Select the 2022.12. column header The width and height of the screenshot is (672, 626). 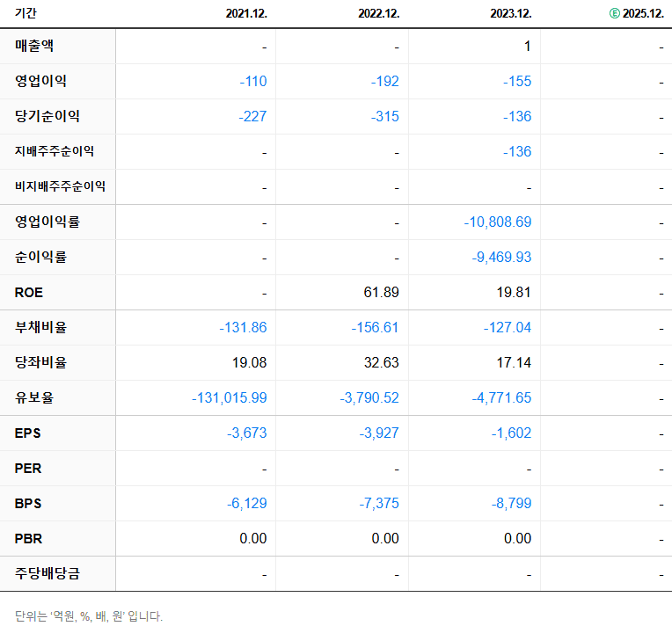coord(379,13)
